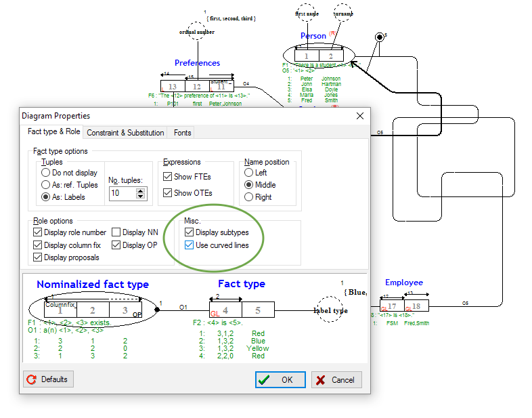
Task: Enable Display NN checkbox
Action: (117, 232)
